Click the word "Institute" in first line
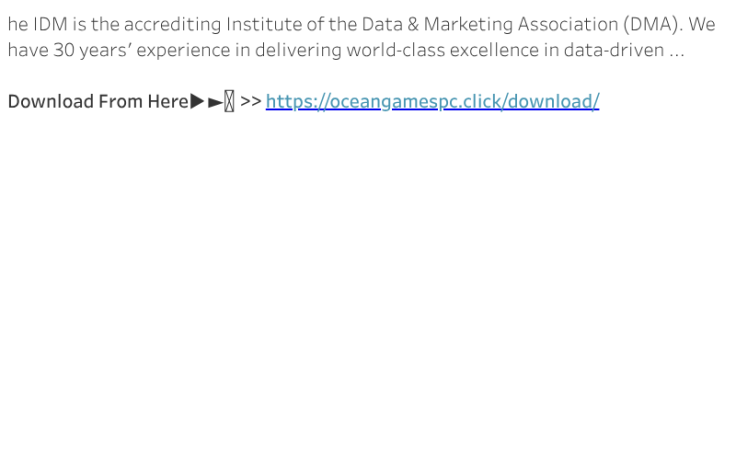 tap(262, 24)
